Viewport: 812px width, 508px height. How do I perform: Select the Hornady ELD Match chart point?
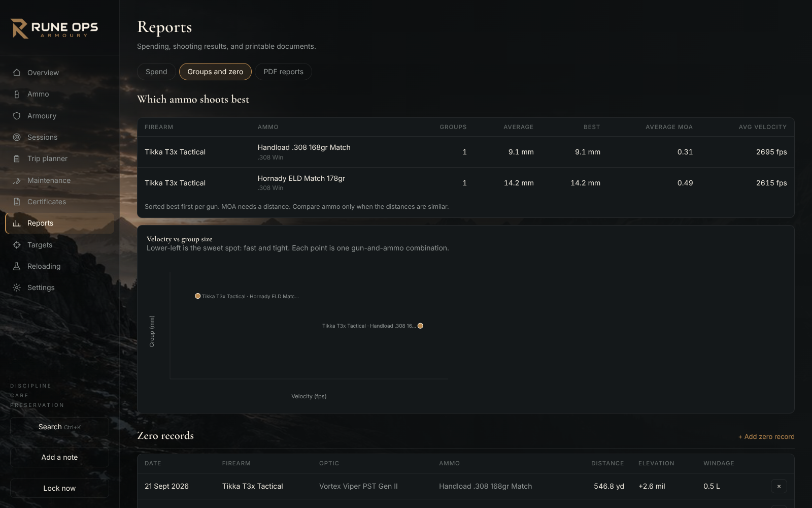198,296
